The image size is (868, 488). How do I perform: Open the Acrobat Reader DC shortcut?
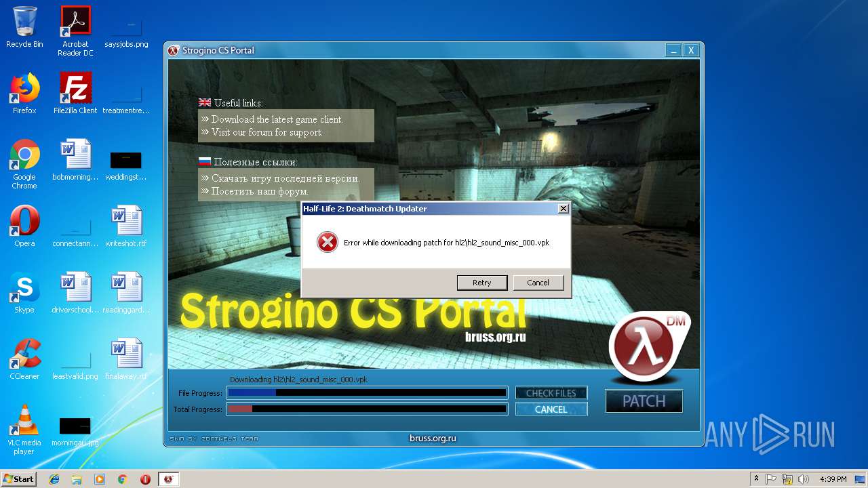coord(75,31)
